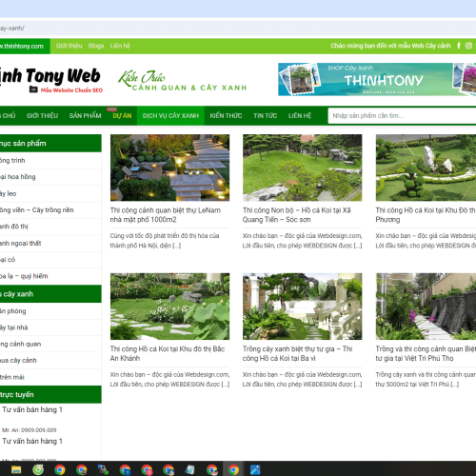Open the DỰ ÁN menu item
The width and height of the screenshot is (476, 476).
tap(122, 115)
